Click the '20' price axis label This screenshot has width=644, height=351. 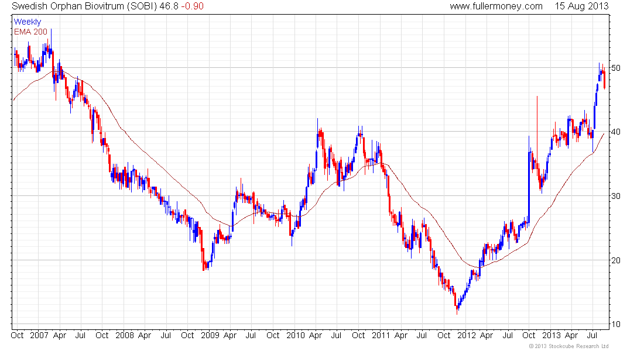tap(616, 260)
